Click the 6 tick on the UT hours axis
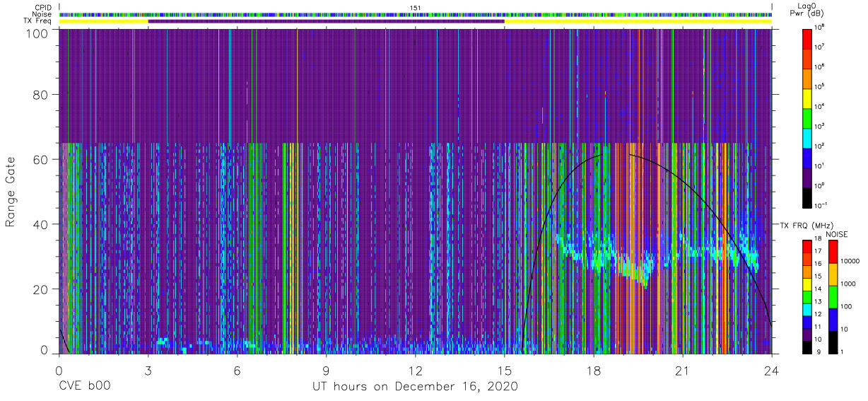The height and width of the screenshot is (401, 868). tap(237, 370)
